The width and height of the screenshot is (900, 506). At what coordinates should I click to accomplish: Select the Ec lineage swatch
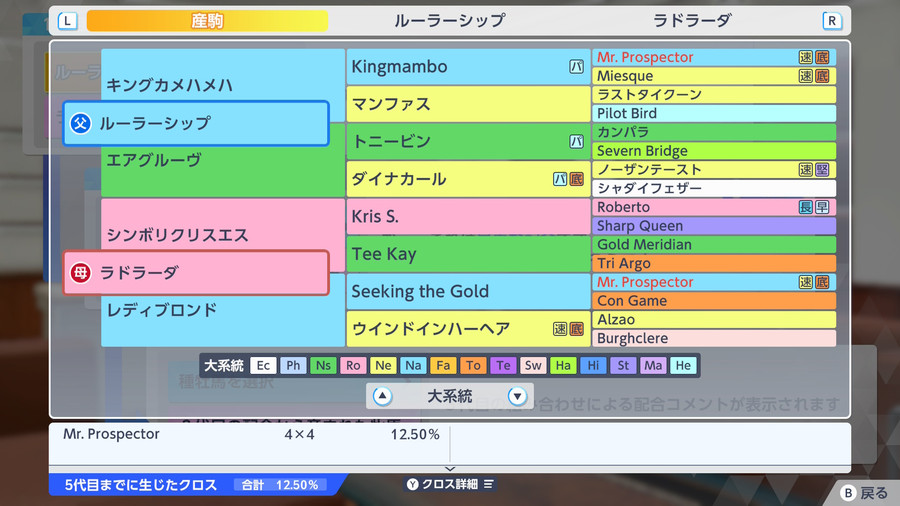point(263,365)
